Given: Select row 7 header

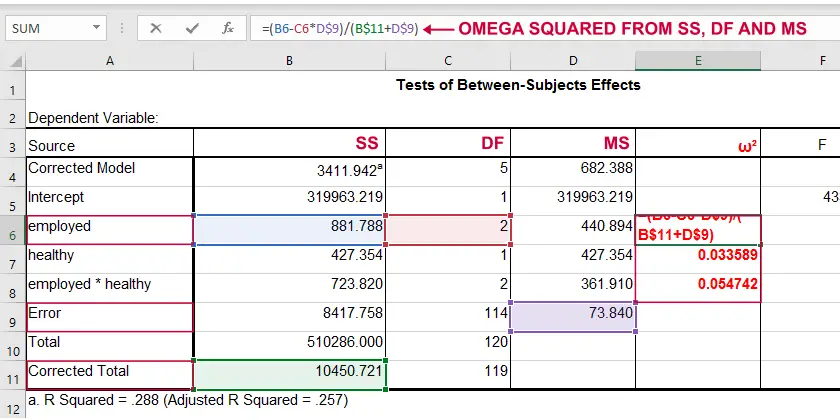Looking at the screenshot, I should 13,259.
